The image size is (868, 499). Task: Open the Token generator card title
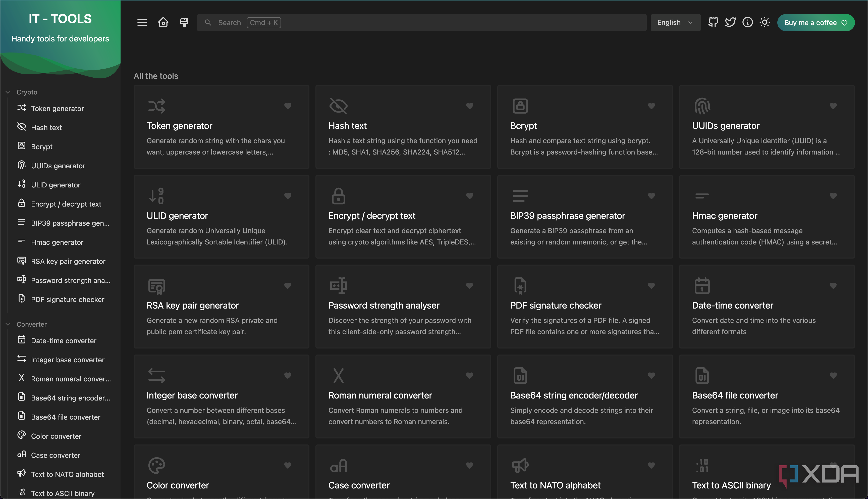click(x=180, y=126)
